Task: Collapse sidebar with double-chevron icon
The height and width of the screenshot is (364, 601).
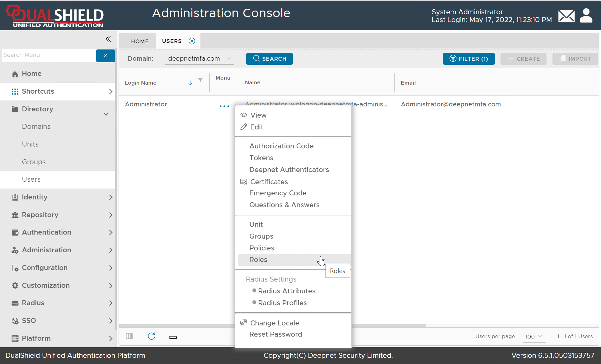Action: (108, 39)
